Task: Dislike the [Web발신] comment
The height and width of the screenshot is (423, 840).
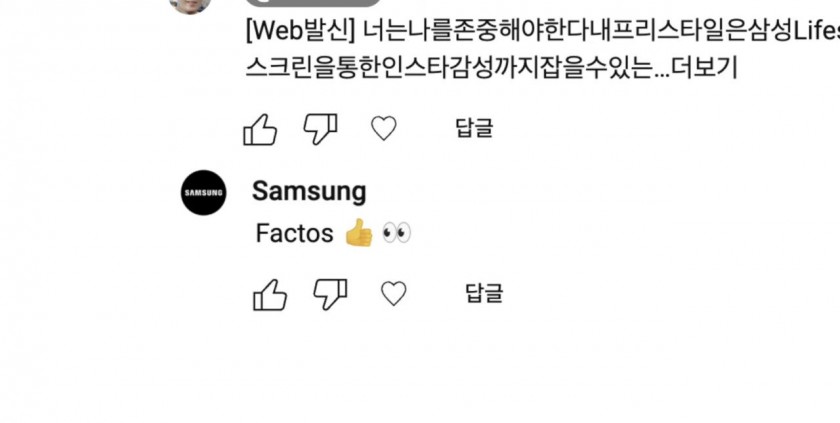Action: point(320,129)
